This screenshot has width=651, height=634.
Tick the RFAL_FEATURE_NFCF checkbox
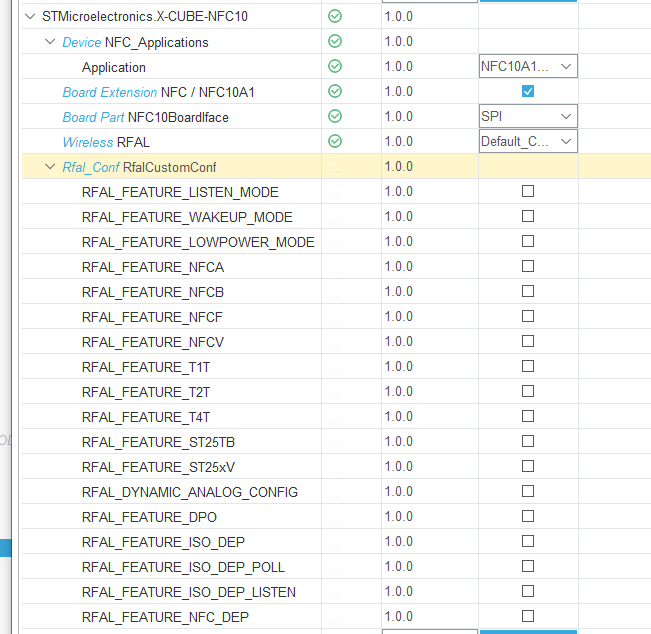pyautogui.click(x=528, y=316)
